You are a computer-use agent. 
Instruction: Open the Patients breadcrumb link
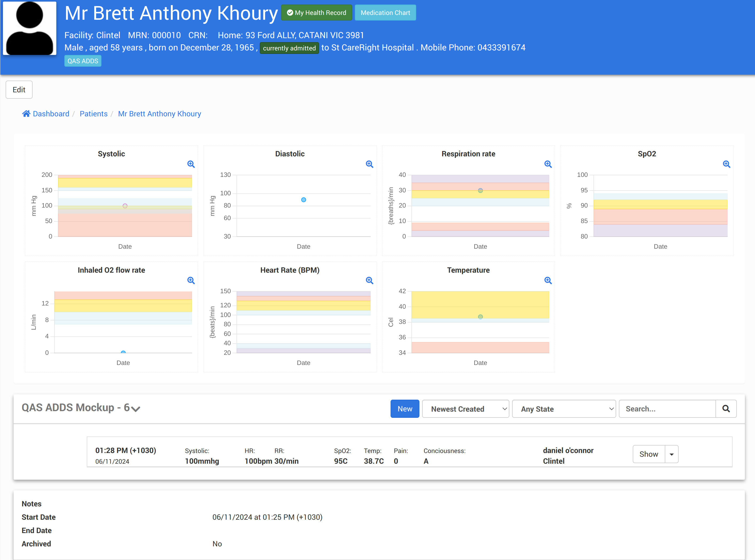(94, 114)
